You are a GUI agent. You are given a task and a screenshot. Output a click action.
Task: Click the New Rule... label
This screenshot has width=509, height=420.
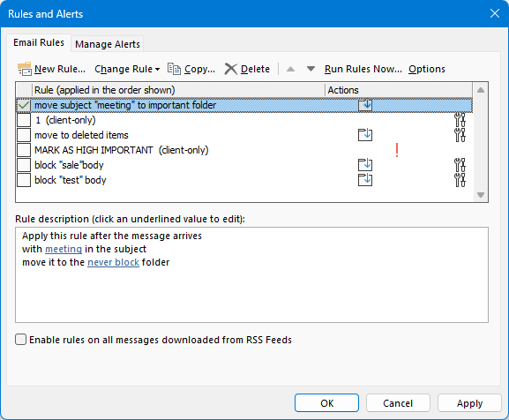60,69
